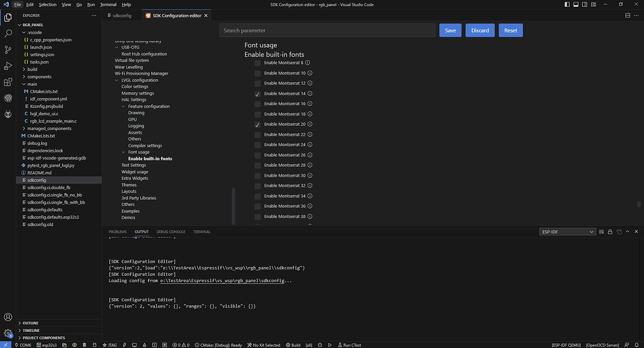Toggle the output panel scroll lock icon
Viewport: 644px width, 348px height.
(610, 232)
